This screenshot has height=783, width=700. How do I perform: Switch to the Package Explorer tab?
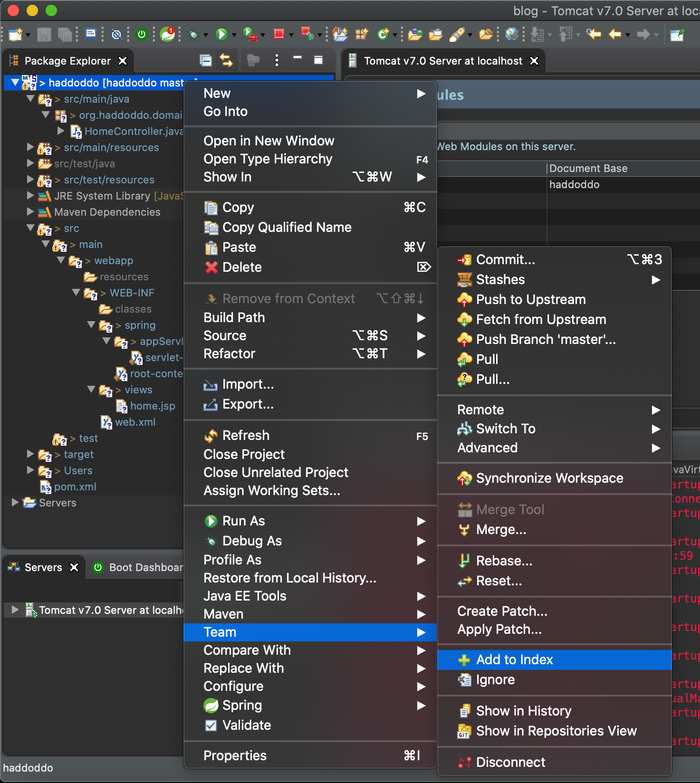click(x=67, y=61)
